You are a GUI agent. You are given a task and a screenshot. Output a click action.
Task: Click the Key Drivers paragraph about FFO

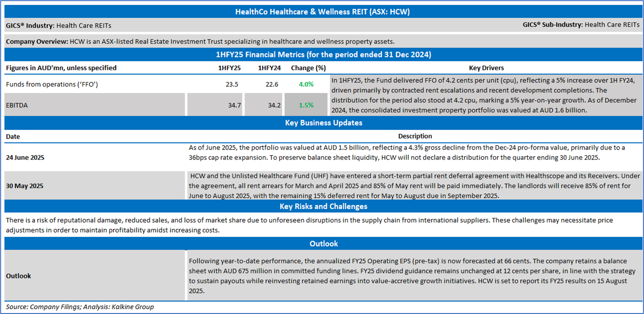[484, 95]
